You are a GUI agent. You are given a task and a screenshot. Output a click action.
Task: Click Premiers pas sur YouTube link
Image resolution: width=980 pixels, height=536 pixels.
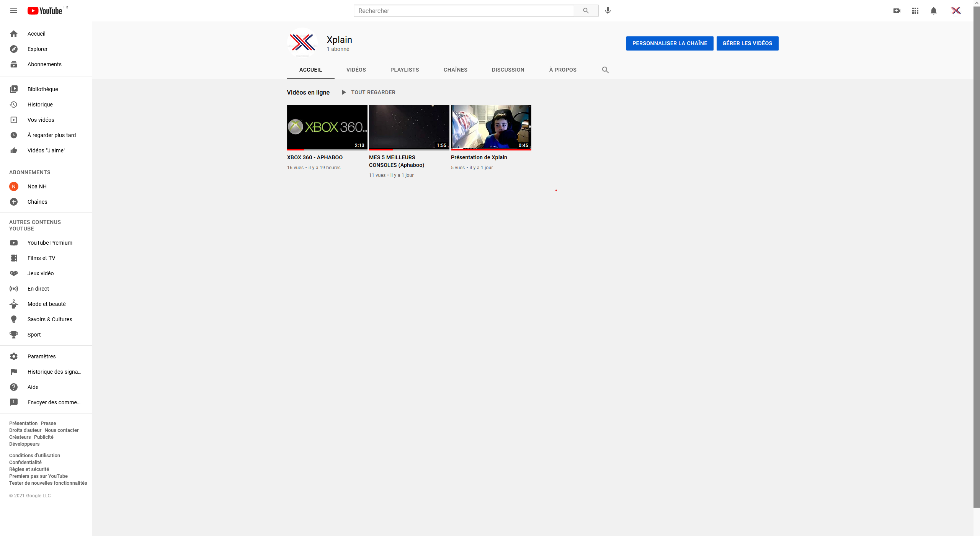[38, 476]
